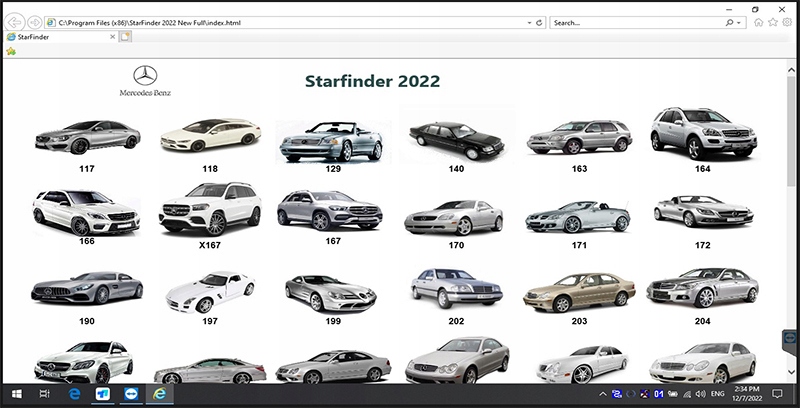Viewport: 800px width, 408px height.
Task: Click the page vertical scrollbar thumb
Action: 791,132
